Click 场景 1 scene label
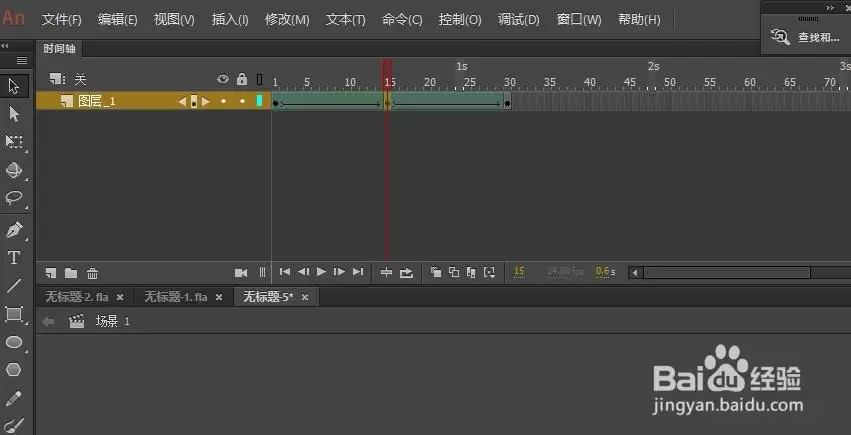Image resolution: width=851 pixels, height=435 pixels. [x=113, y=321]
